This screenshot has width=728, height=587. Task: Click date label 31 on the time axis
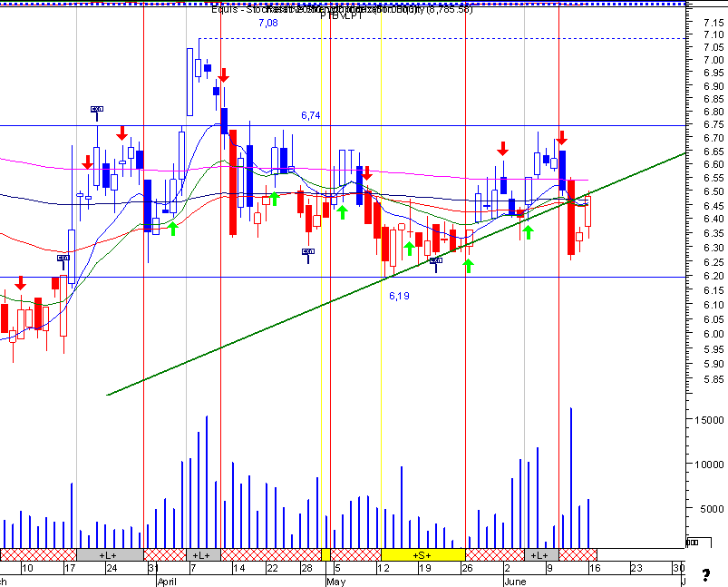pyautogui.click(x=154, y=568)
